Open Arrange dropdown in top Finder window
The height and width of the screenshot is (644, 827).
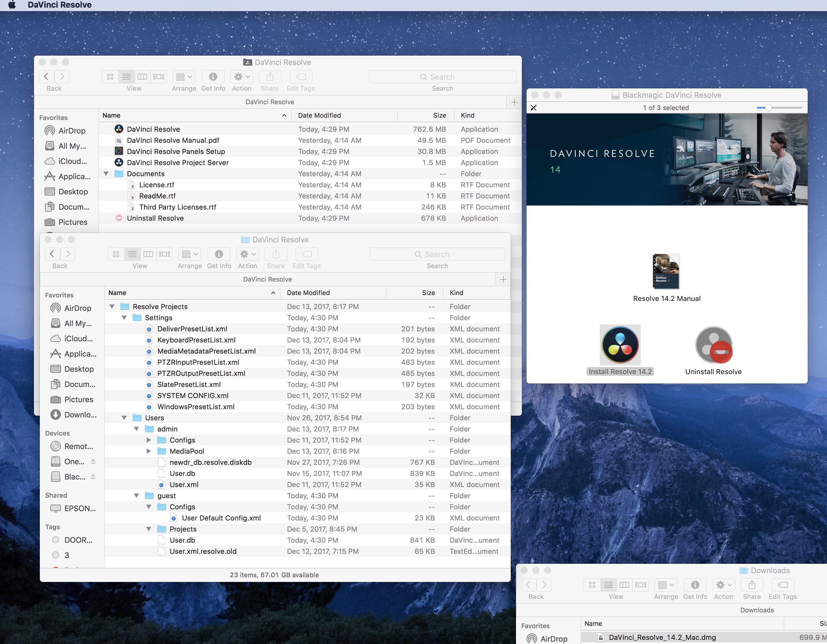(184, 77)
